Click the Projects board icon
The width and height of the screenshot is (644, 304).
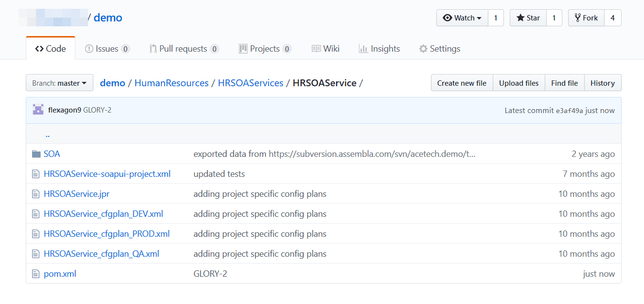[x=243, y=49]
